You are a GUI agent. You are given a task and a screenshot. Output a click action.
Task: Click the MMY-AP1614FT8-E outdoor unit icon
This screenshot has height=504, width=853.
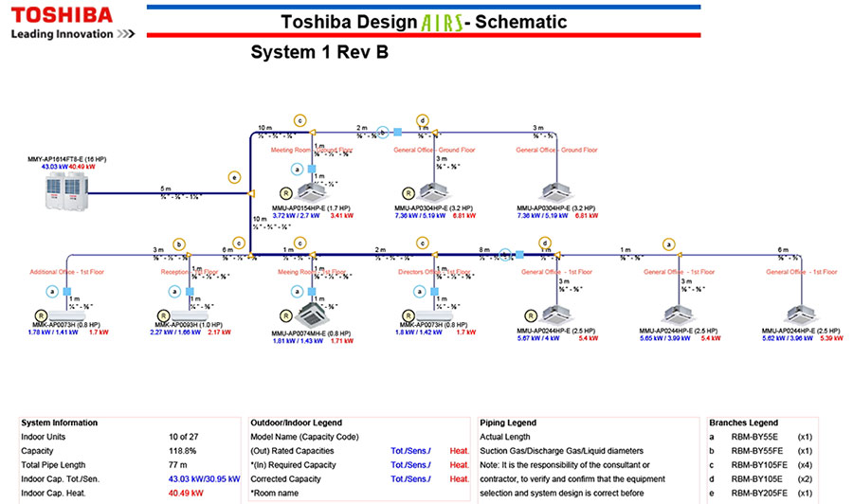66,193
